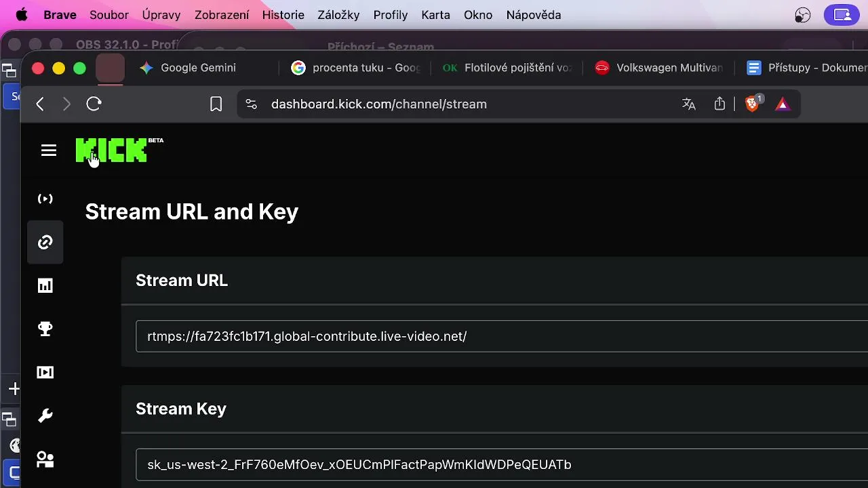
Task: Go back to previous page
Action: (40, 104)
